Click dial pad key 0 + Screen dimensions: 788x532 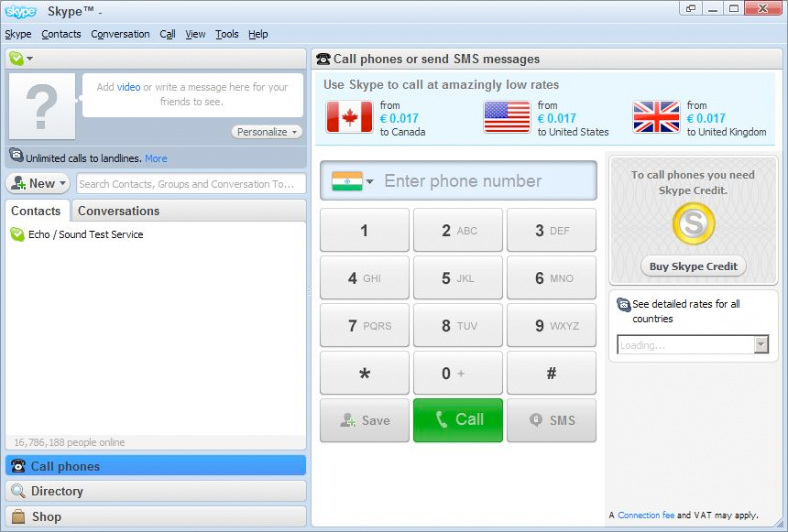458,373
